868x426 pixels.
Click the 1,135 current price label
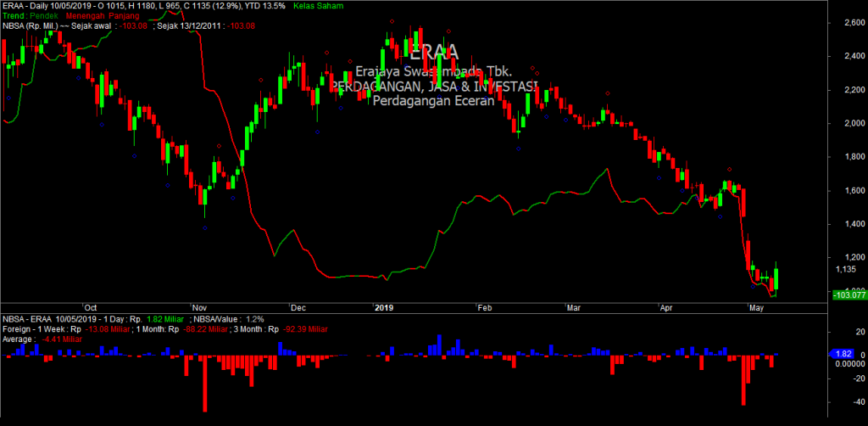tap(844, 269)
